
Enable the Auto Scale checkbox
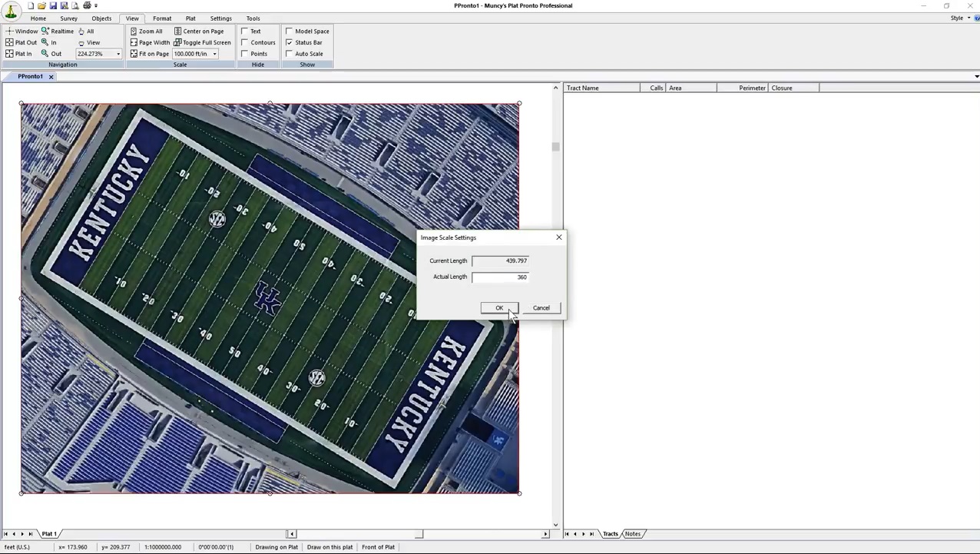tap(289, 54)
